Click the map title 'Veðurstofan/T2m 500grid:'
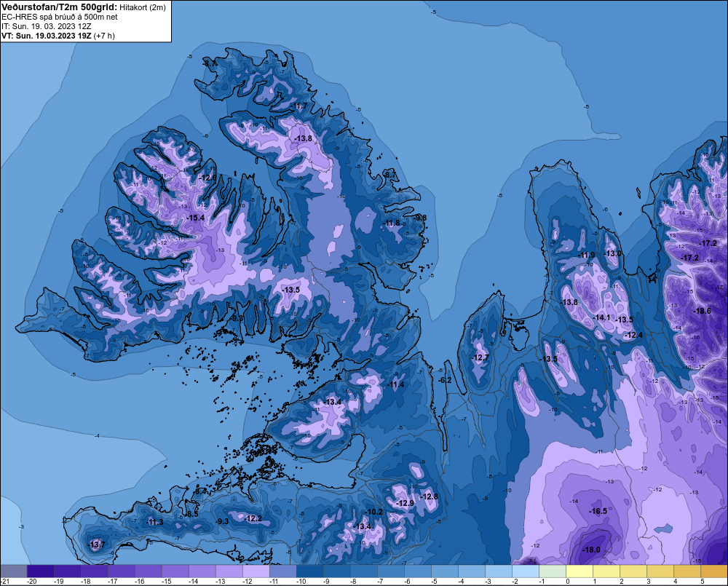728x586 pixels. pos(60,7)
